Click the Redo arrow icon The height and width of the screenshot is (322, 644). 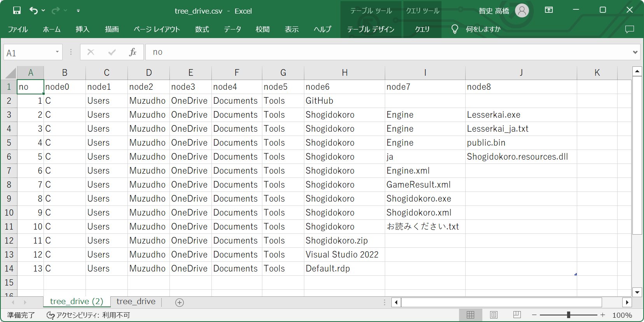click(x=56, y=10)
